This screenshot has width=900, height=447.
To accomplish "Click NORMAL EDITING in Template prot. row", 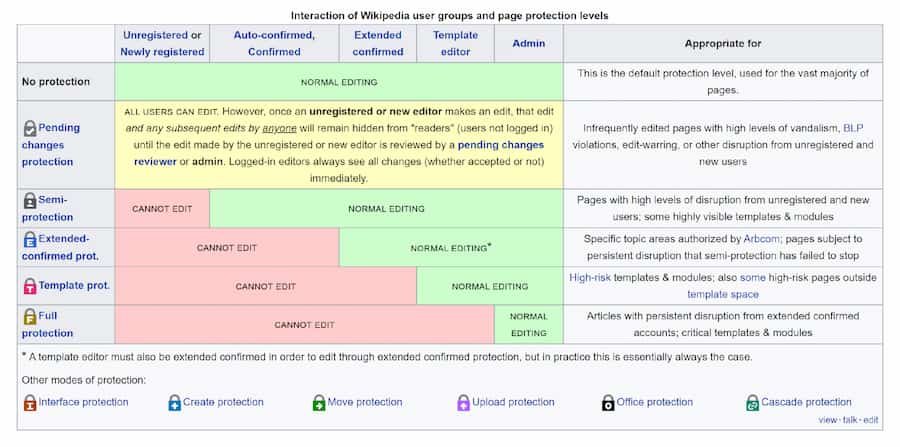I will point(490,286).
